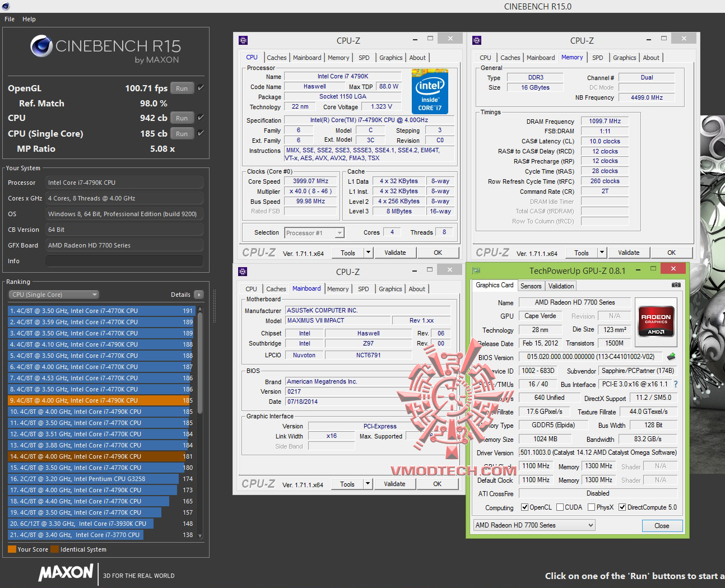The image size is (725, 588).
Task: Open the CPU (Single Core) ranking dropdown
Action: point(54,295)
